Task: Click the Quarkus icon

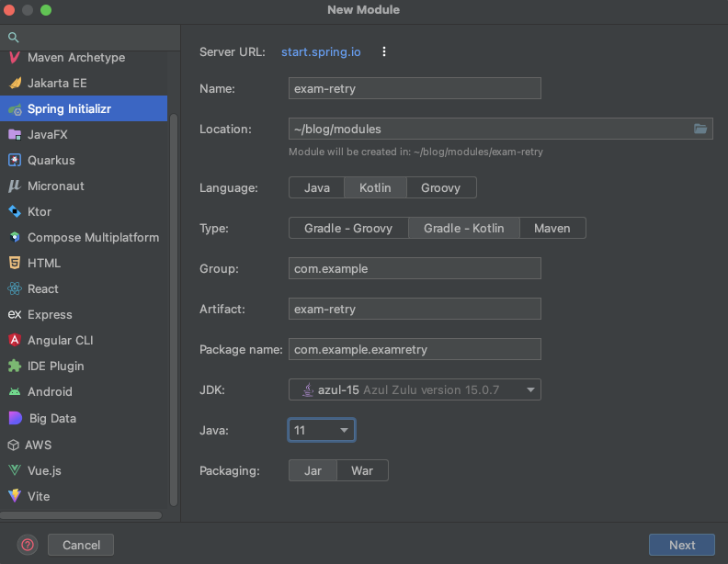Action: coord(15,160)
